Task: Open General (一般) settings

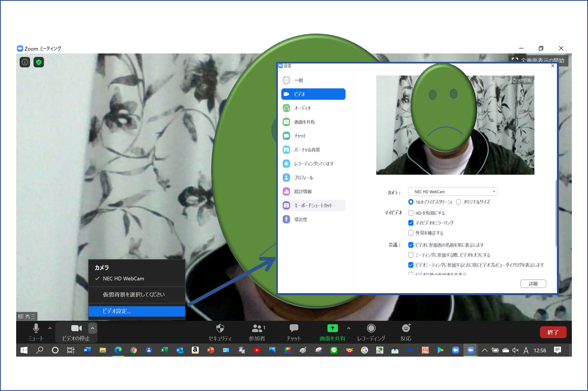Action: click(313, 80)
